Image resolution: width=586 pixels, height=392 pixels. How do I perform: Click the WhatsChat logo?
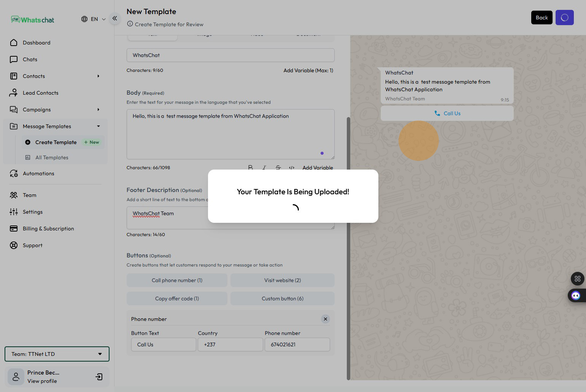click(x=33, y=20)
